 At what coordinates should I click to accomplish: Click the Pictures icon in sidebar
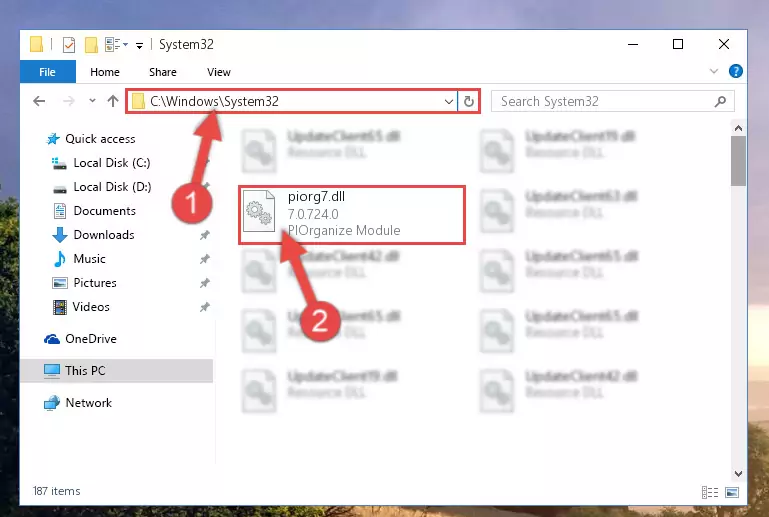coord(60,283)
